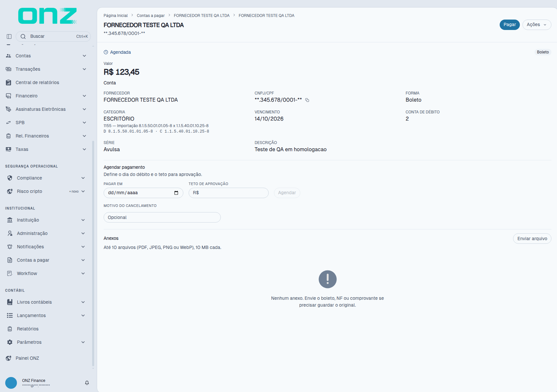Click the Boleto tag badge

[543, 52]
